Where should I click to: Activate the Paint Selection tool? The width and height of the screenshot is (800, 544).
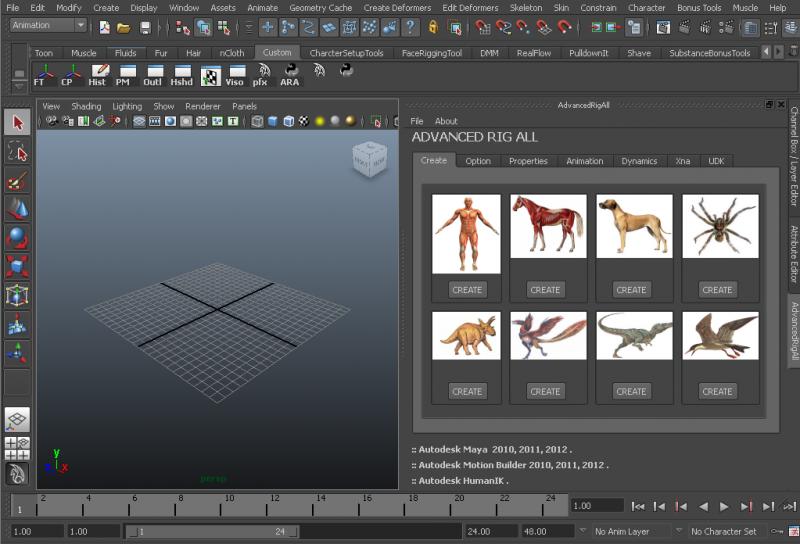(17, 181)
